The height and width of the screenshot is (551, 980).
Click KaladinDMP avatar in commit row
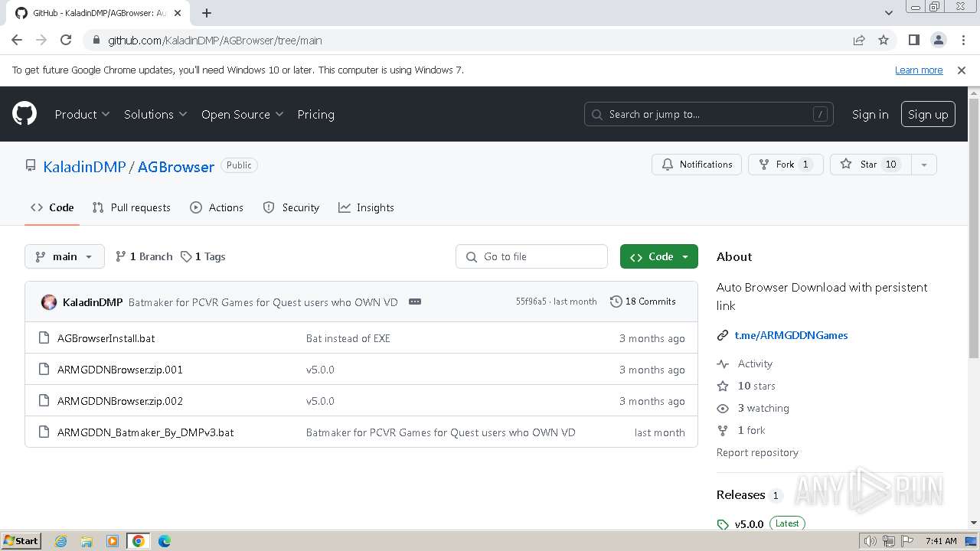tap(49, 302)
